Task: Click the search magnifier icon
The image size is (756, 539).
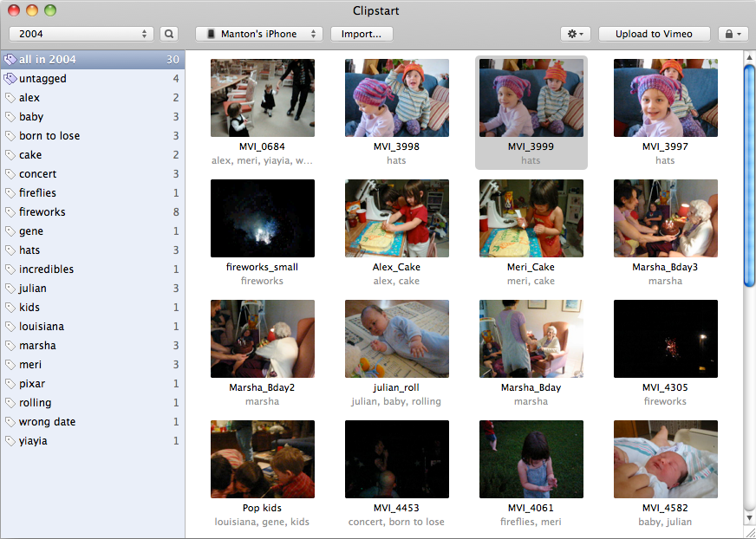Action: [x=169, y=34]
